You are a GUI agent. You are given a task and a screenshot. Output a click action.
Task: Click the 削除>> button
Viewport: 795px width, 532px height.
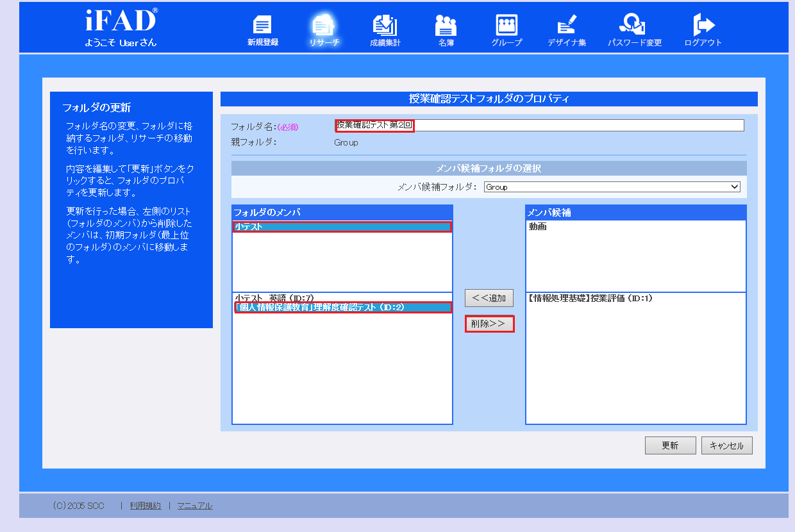click(489, 324)
